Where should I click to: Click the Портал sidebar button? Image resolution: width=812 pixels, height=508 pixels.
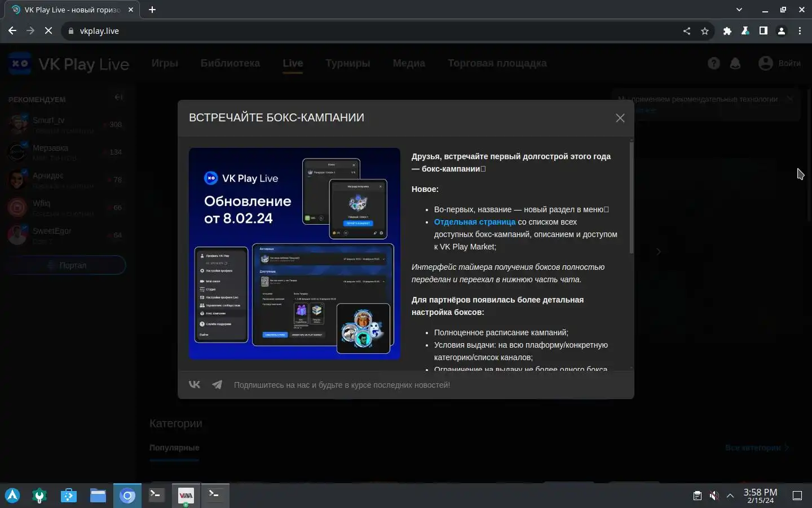click(67, 265)
